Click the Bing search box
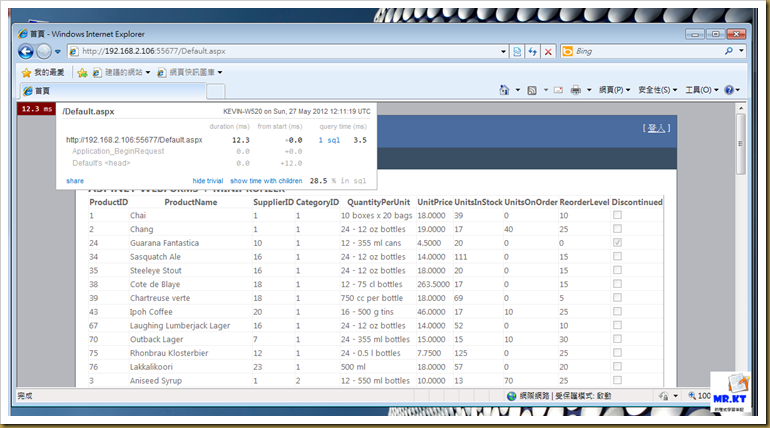Screen dimensions: 770x428 coord(647,51)
